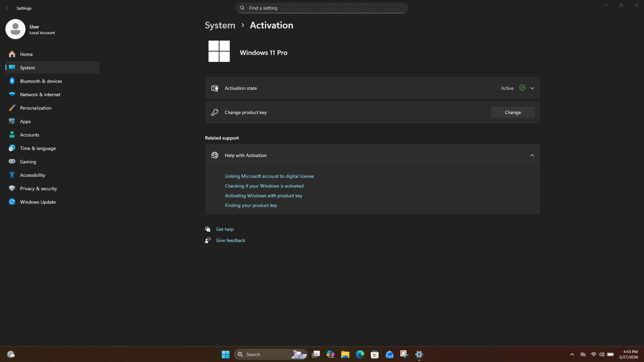Click the volume icon in system tray
Screen dimensions: 644x362
[x=601, y=354]
